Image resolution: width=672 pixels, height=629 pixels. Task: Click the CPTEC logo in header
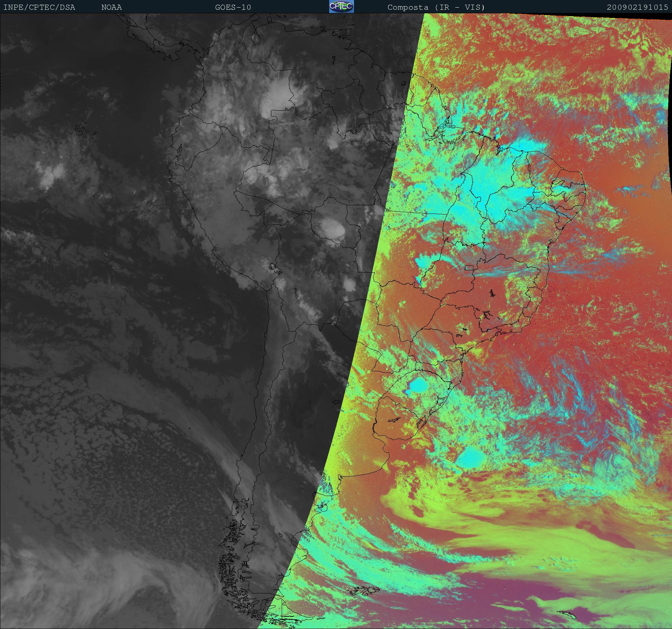tap(341, 6)
